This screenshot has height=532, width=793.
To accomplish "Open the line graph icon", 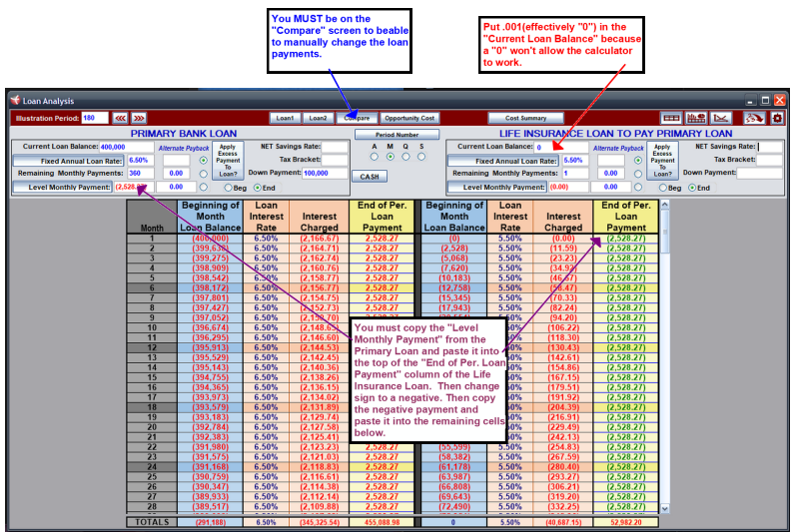I will [721, 118].
